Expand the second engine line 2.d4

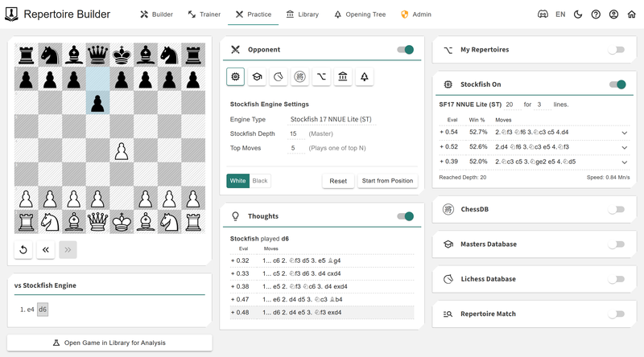pyautogui.click(x=624, y=147)
